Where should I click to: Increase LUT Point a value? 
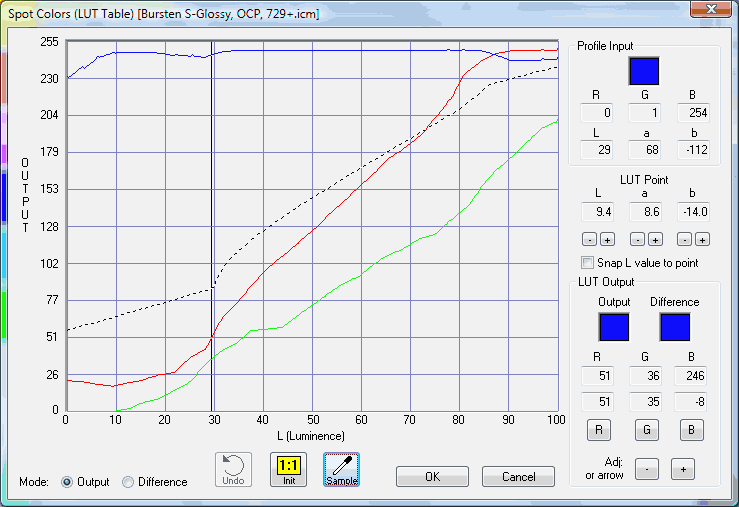coord(655,239)
